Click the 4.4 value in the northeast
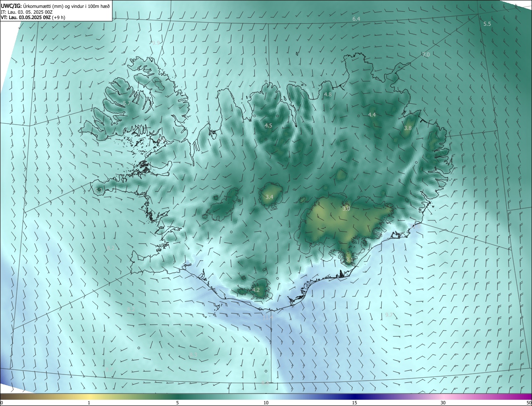 pos(372,115)
